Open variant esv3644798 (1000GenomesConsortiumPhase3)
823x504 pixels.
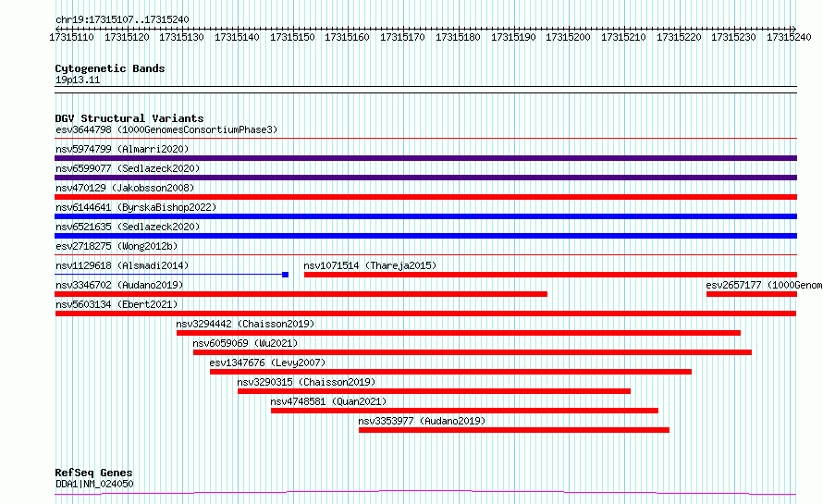(166, 129)
